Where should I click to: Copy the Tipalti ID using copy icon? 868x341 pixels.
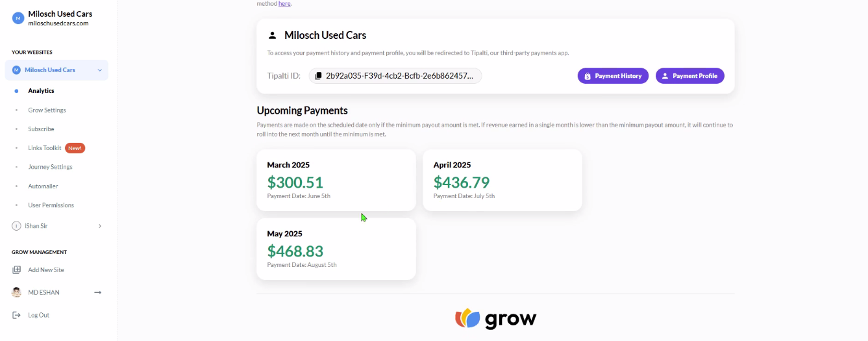pyautogui.click(x=318, y=76)
